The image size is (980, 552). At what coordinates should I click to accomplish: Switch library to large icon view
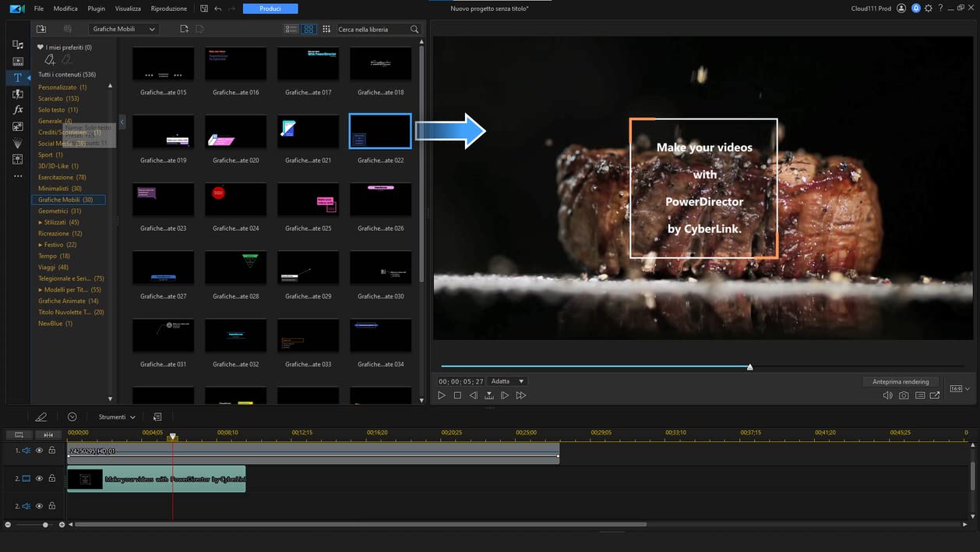[308, 29]
